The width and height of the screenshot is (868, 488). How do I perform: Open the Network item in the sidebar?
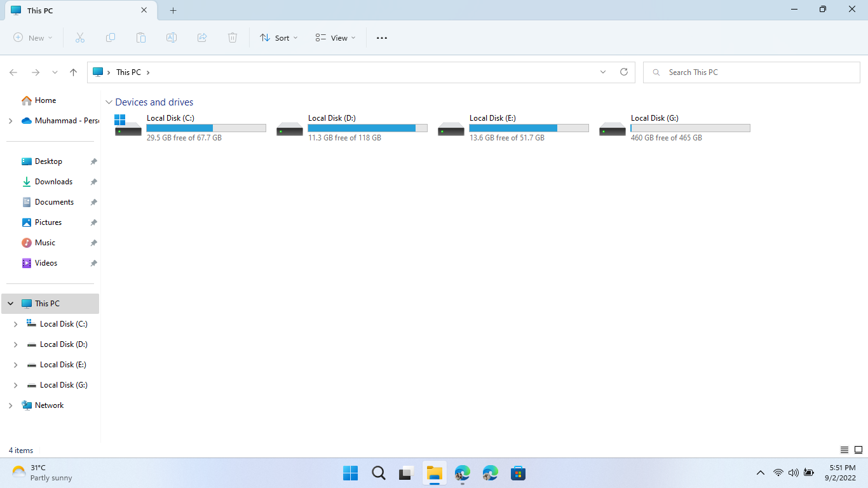pos(50,405)
